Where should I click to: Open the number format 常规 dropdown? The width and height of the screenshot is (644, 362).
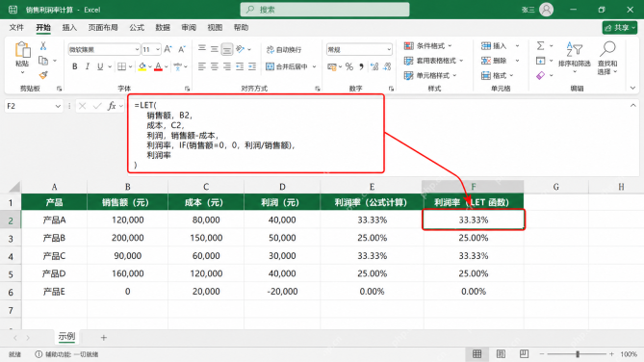tap(359, 49)
